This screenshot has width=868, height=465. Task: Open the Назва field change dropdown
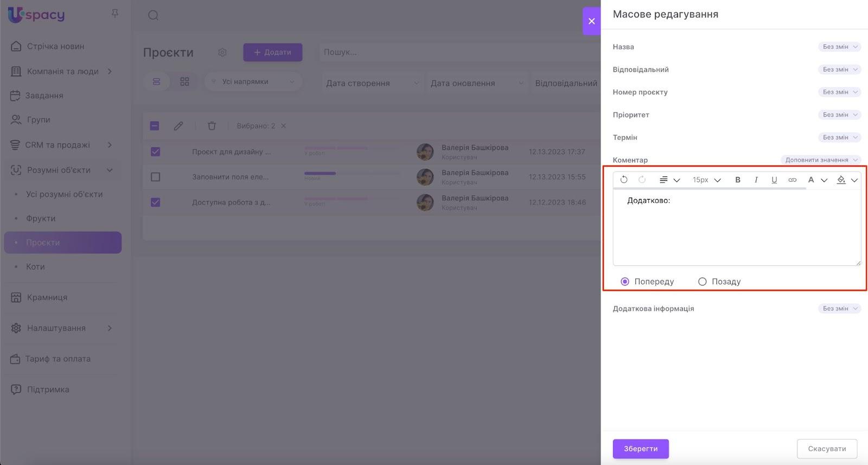click(839, 47)
